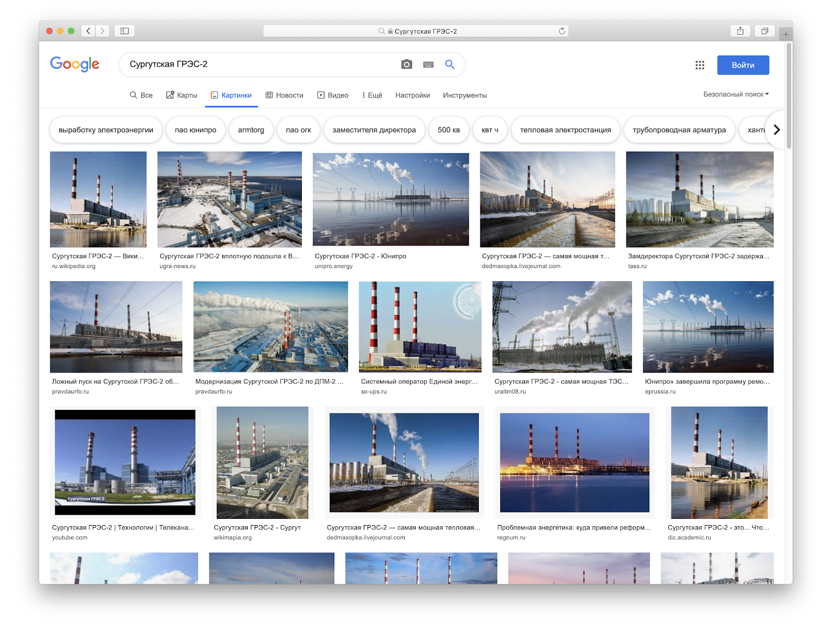Select the трубопроводная арматура chip
Screen dimensions: 840x628
tap(679, 130)
